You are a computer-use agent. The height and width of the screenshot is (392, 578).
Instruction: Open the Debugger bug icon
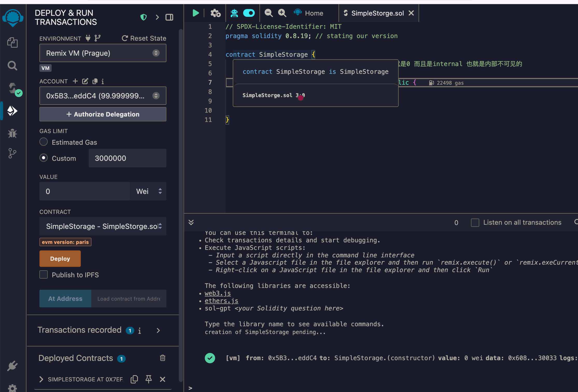click(x=12, y=133)
